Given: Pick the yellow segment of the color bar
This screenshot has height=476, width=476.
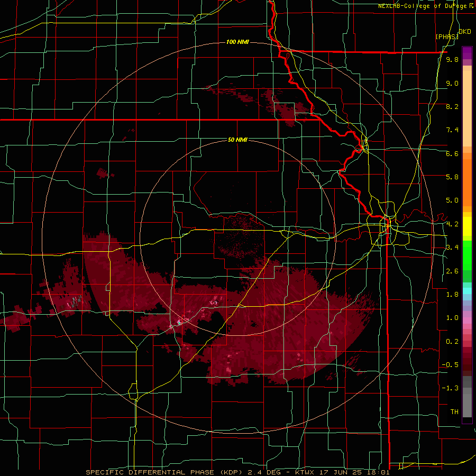Looking at the screenshot, I should coord(467,226).
